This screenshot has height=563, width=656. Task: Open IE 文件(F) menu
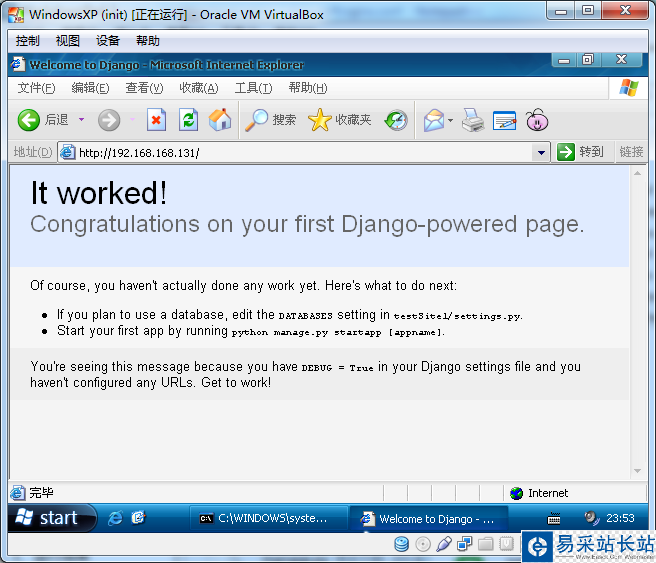36,88
